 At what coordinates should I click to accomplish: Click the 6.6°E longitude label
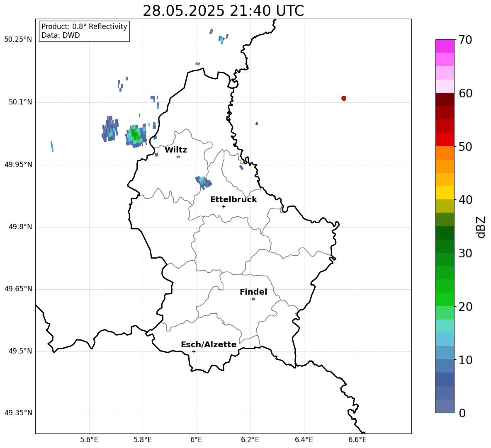coord(357,440)
